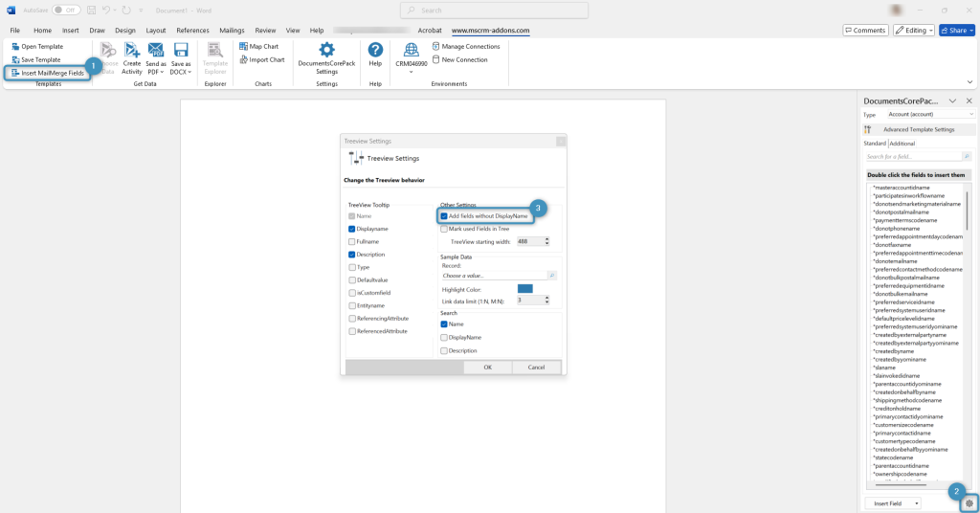This screenshot has width=980, height=513.
Task: Check the Defaultvalue checkbox
Action: click(x=352, y=279)
